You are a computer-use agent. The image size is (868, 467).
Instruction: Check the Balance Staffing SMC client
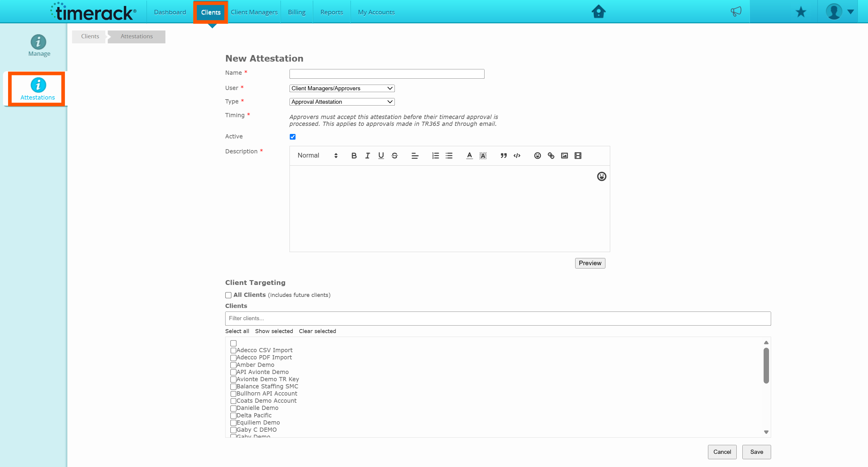tap(233, 387)
